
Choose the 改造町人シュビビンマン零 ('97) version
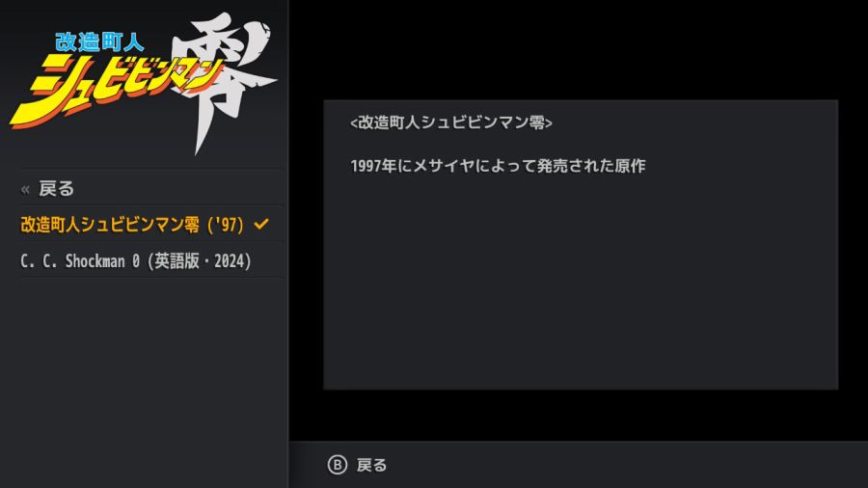point(151,224)
